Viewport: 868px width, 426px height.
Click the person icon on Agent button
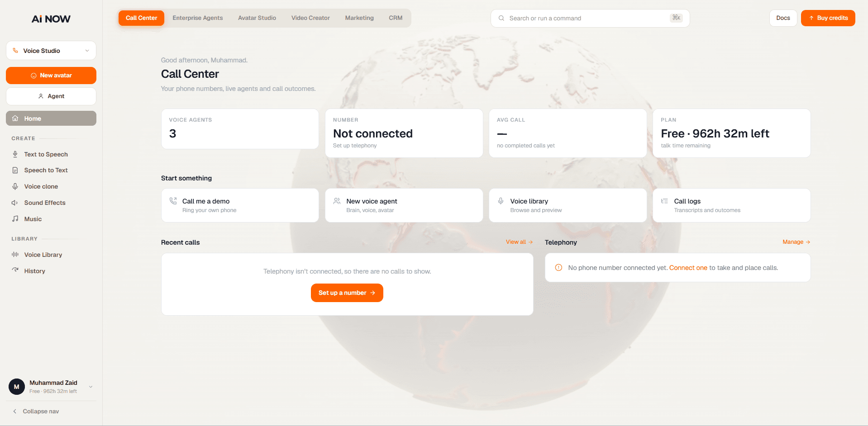coord(41,96)
